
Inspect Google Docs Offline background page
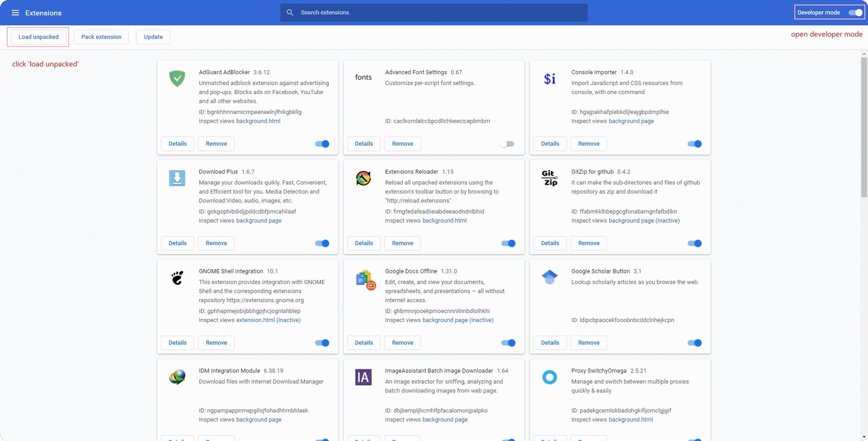tap(458, 320)
